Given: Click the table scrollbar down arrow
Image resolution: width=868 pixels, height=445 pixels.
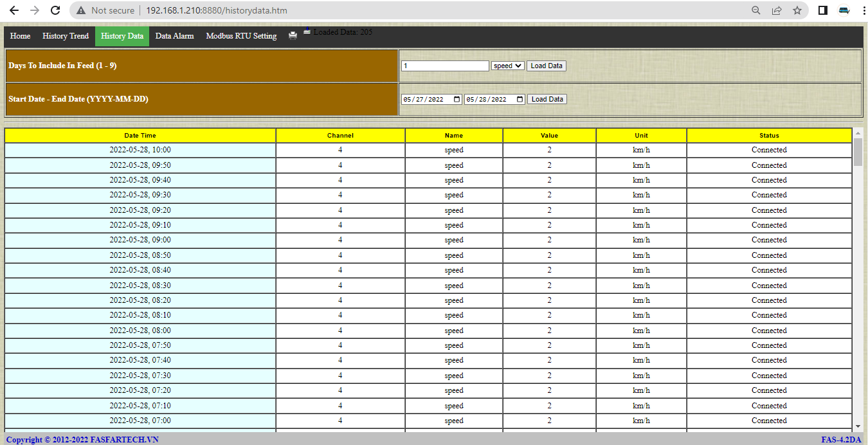Looking at the screenshot, I should tap(858, 426).
